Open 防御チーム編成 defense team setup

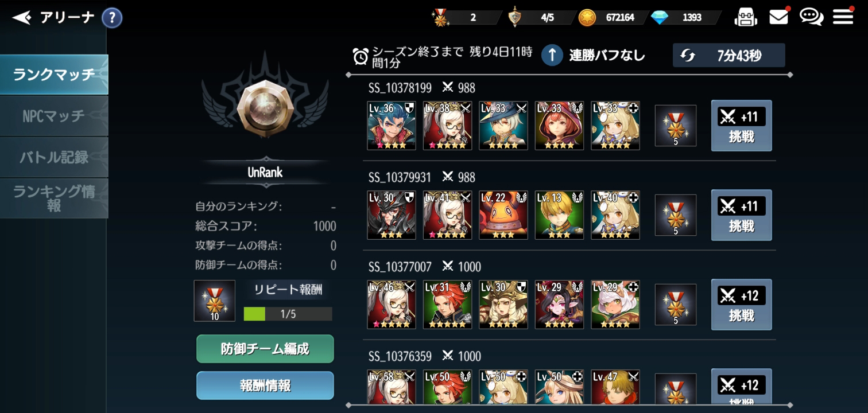[x=265, y=349]
